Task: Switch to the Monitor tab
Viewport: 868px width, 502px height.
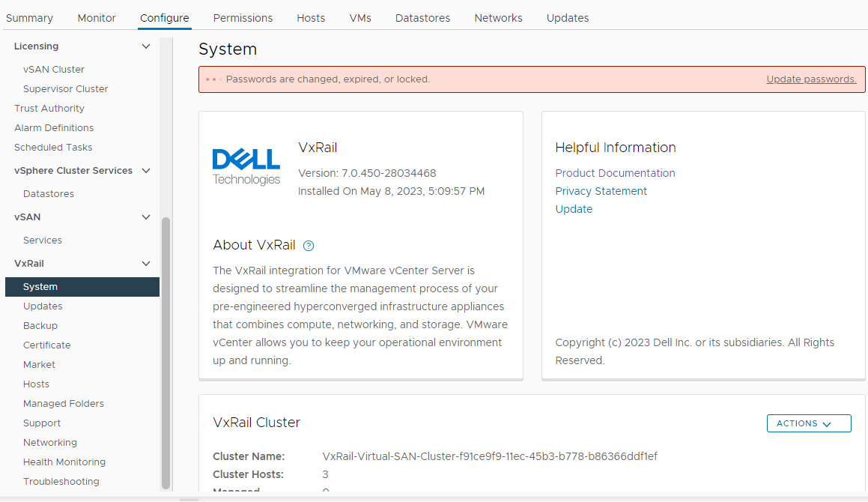Action: [x=97, y=17]
